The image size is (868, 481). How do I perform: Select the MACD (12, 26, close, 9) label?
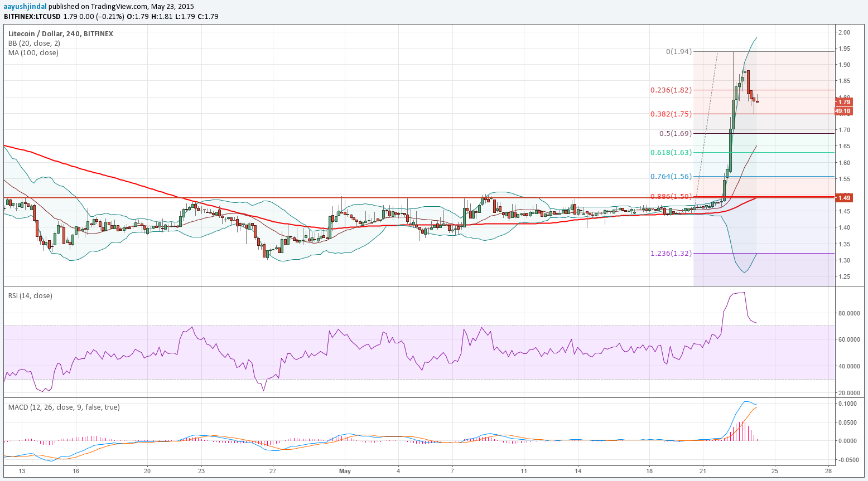click(64, 407)
